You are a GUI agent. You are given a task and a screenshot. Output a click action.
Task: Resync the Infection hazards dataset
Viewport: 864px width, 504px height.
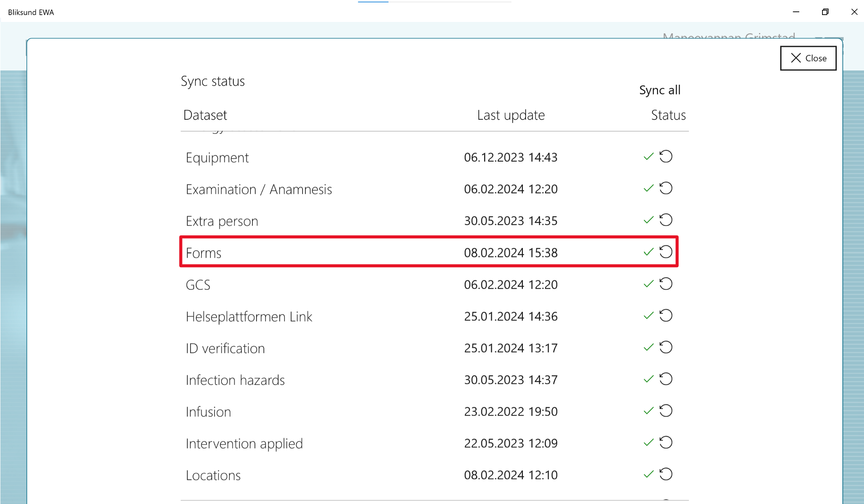point(666,379)
